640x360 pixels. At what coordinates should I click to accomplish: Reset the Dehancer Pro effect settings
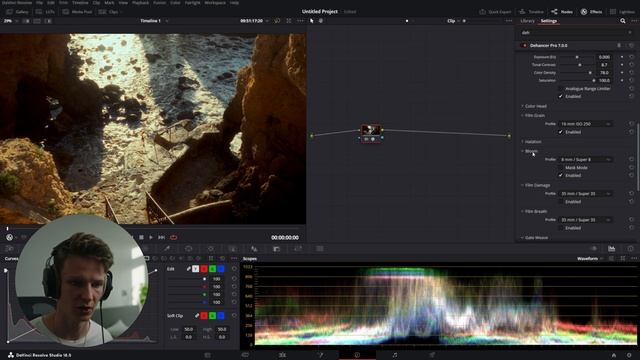point(631,46)
